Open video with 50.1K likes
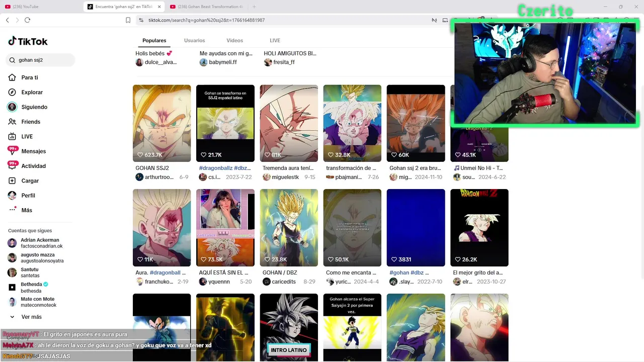 point(352,228)
